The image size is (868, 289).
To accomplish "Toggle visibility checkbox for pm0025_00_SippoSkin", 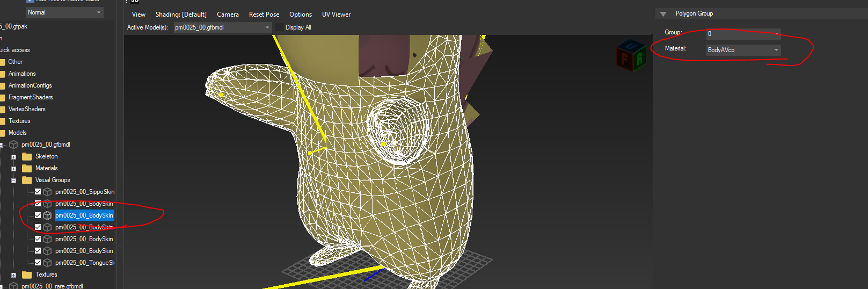I will click(38, 191).
